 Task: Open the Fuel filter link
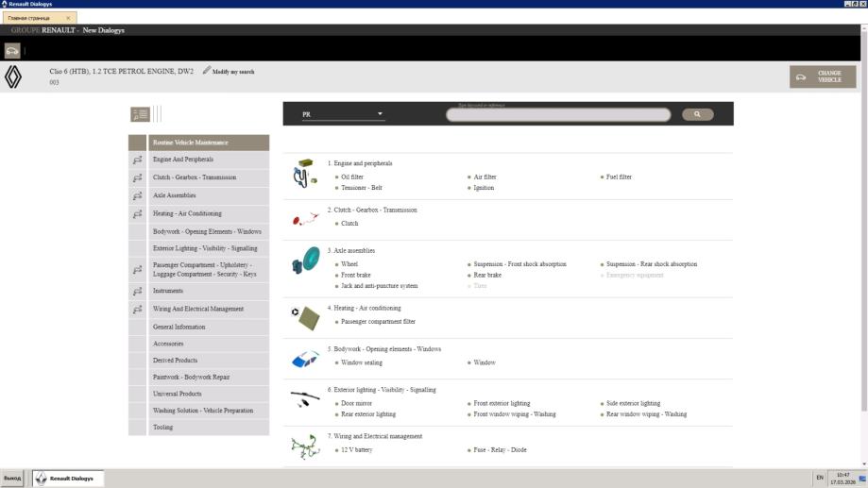(x=619, y=177)
